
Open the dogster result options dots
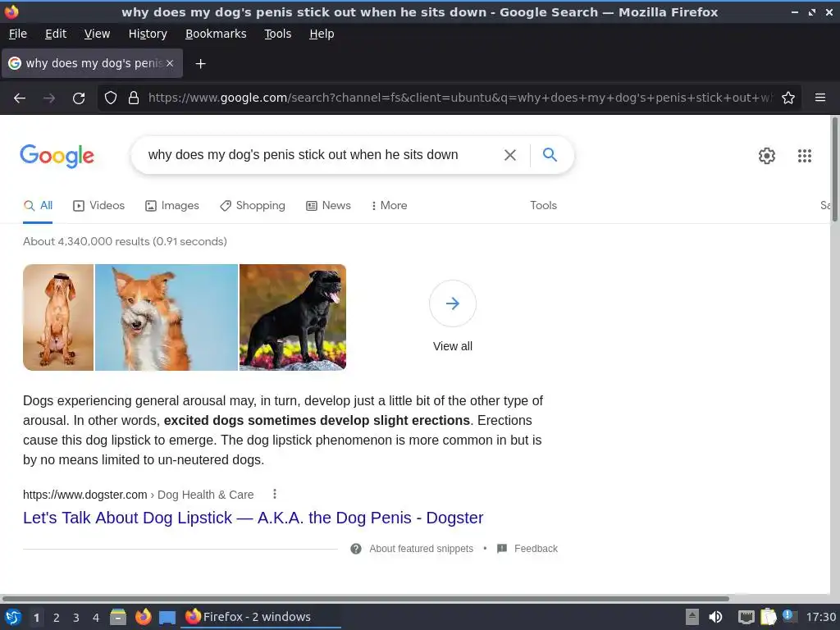click(274, 494)
